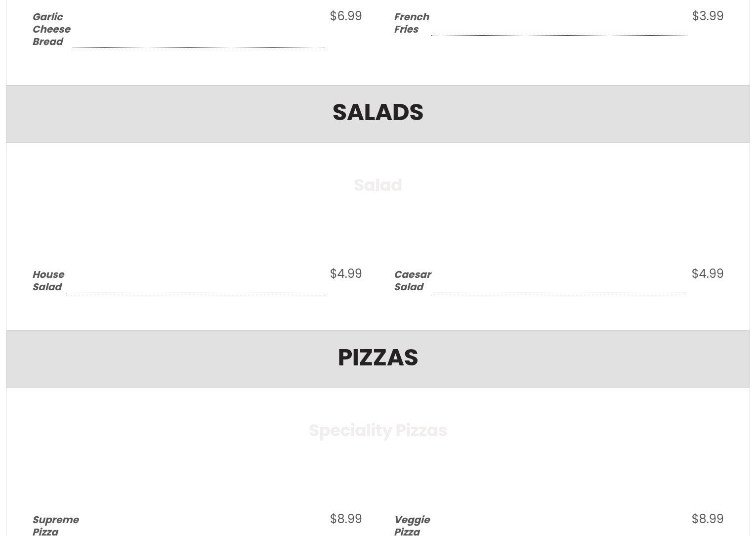Image resolution: width=756 pixels, height=536 pixels.
Task: Click the PIZZAS section header
Action: point(378,358)
